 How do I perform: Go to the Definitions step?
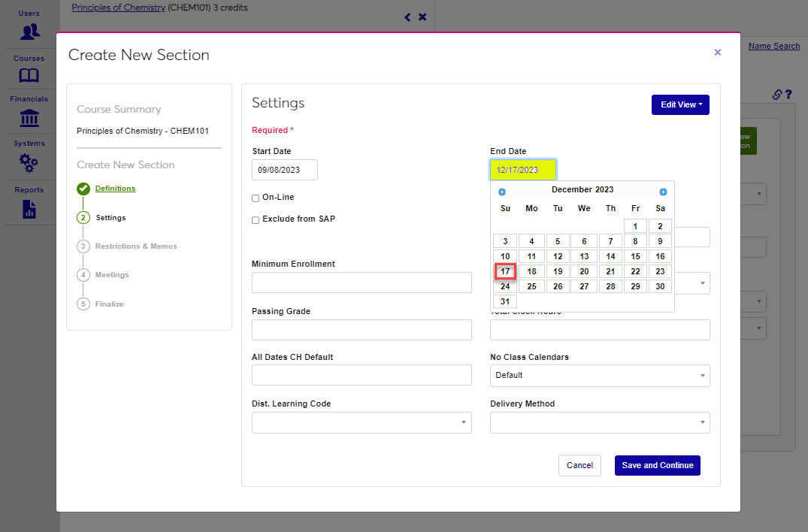pos(115,189)
